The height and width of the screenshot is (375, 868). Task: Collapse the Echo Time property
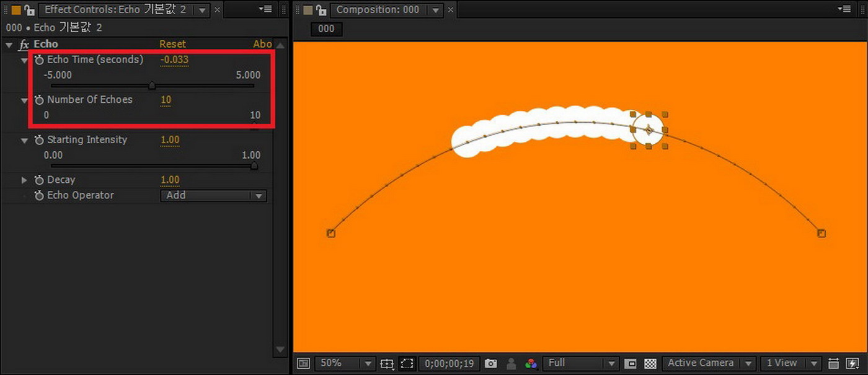tap(24, 60)
